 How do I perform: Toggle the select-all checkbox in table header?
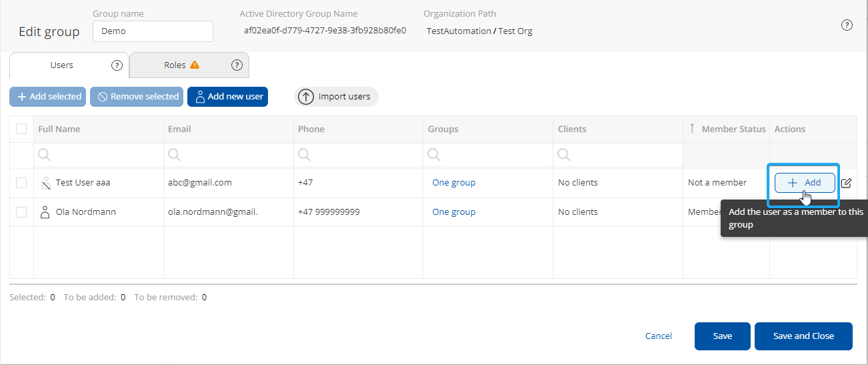click(x=21, y=129)
